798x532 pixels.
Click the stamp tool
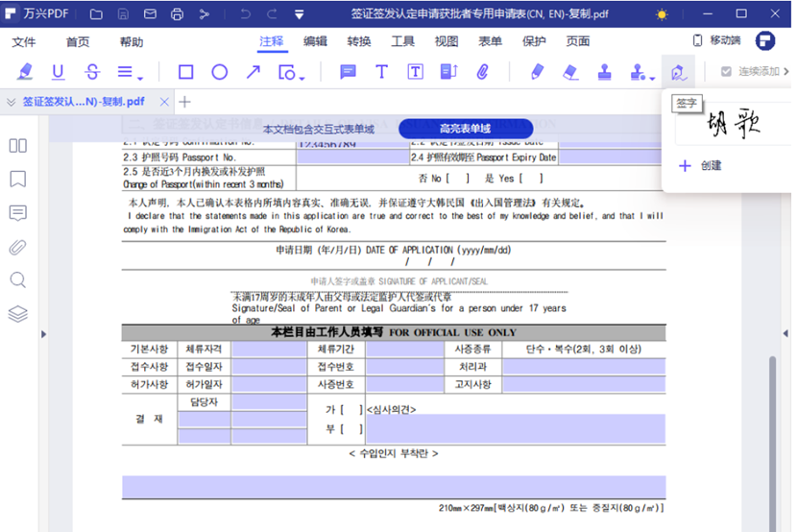605,72
